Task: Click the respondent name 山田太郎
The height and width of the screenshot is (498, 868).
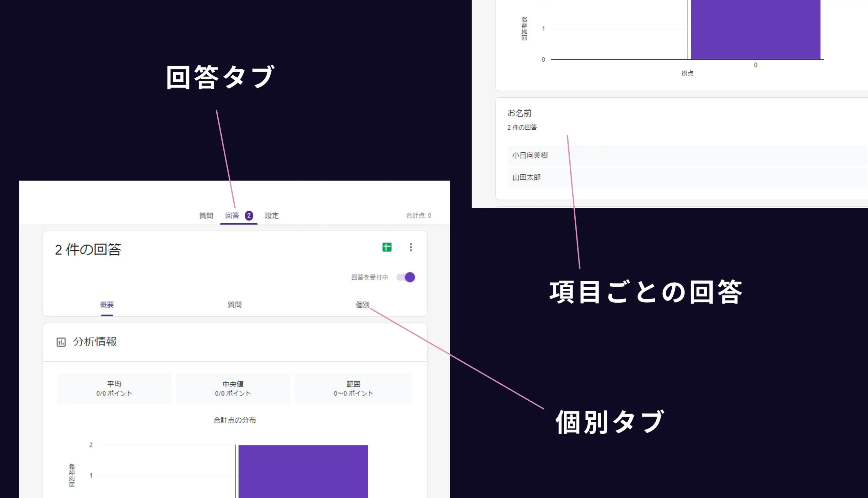Action: tap(527, 177)
